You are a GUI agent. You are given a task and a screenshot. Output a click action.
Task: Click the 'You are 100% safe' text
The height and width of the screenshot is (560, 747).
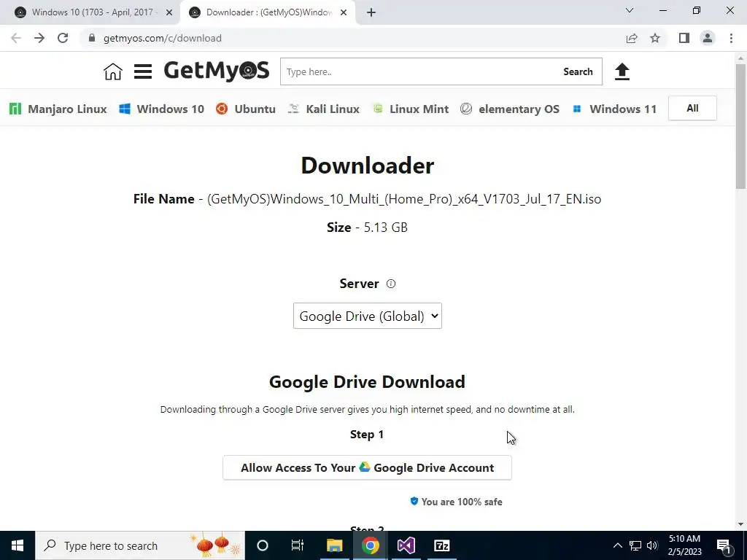tap(462, 502)
